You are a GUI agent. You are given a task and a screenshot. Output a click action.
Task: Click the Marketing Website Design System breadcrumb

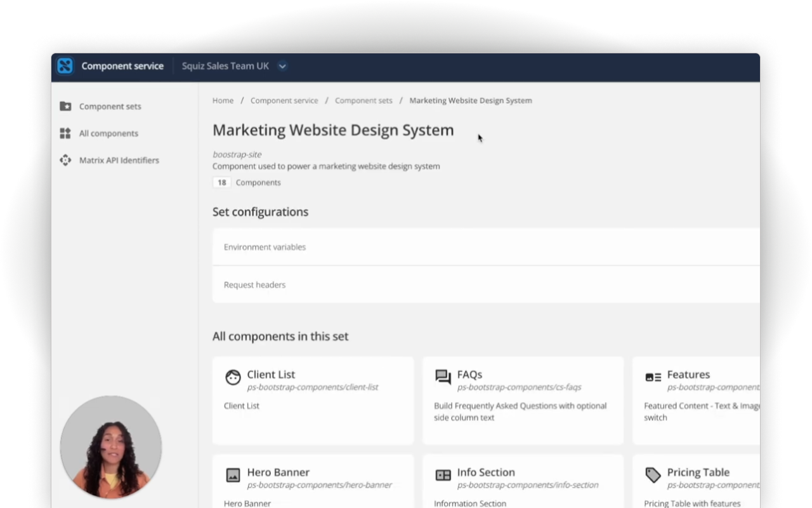click(471, 100)
